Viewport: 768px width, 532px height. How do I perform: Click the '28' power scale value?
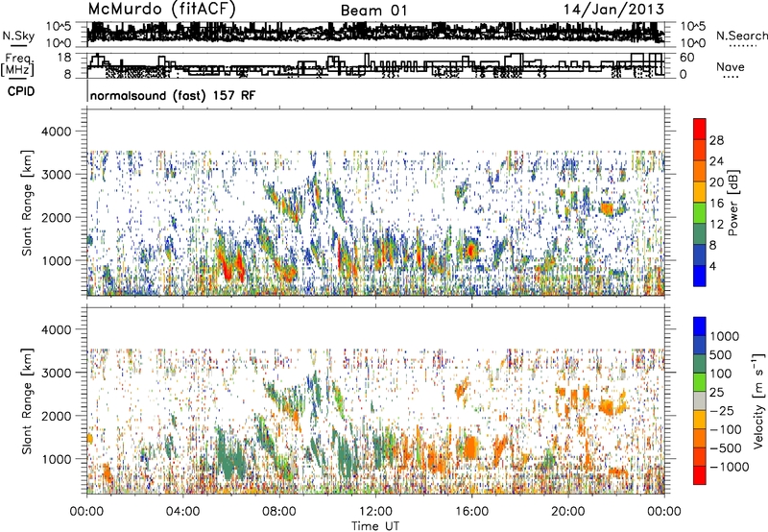[x=716, y=140]
